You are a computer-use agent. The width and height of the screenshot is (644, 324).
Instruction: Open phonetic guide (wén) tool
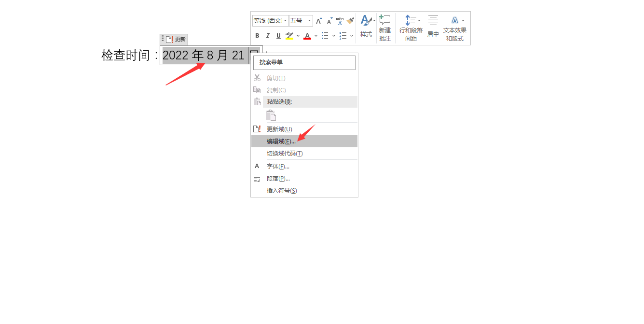coord(340,20)
